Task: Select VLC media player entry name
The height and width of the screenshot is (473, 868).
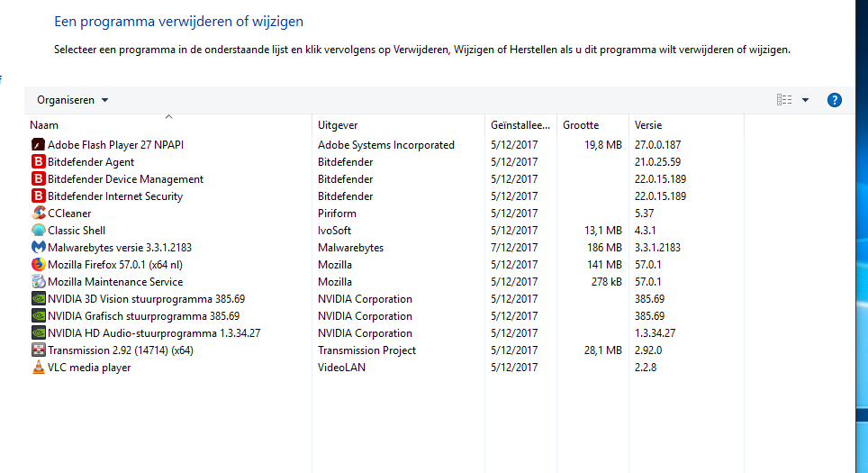Action: tap(89, 368)
